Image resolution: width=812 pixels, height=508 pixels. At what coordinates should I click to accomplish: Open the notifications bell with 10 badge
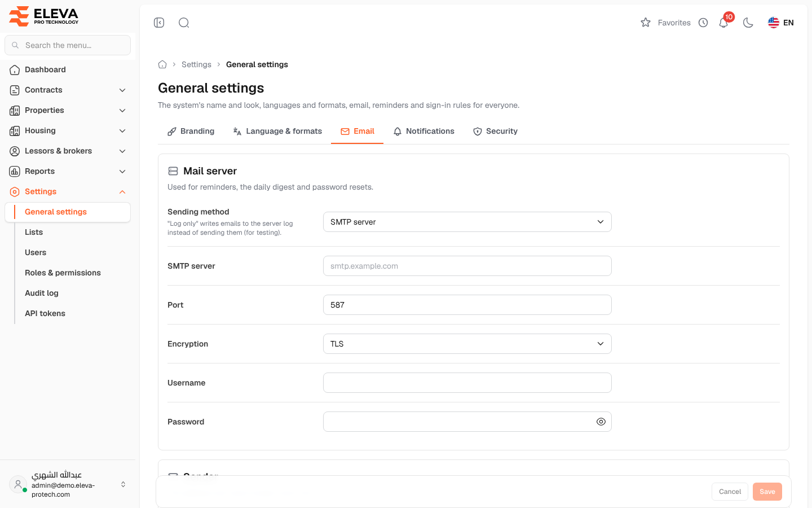[724, 23]
